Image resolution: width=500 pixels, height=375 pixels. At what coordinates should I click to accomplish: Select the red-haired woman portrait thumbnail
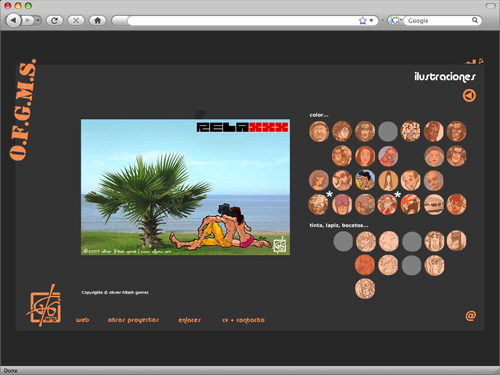pos(365,156)
